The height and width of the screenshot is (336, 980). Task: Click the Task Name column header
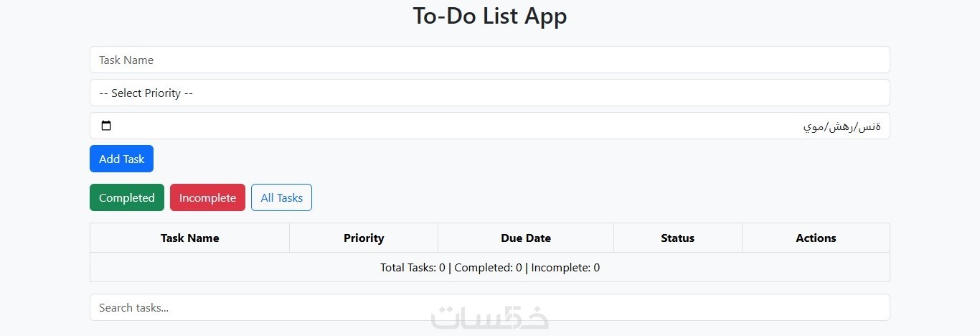(x=189, y=238)
